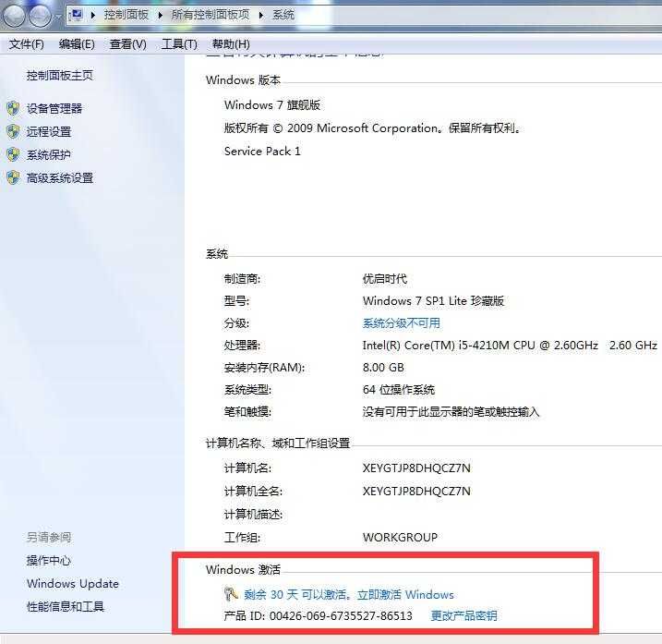The width and height of the screenshot is (662, 644).
Task: Click the 计算机名 value XEYGTJP8DHQCZ7N
Action: 416,468
